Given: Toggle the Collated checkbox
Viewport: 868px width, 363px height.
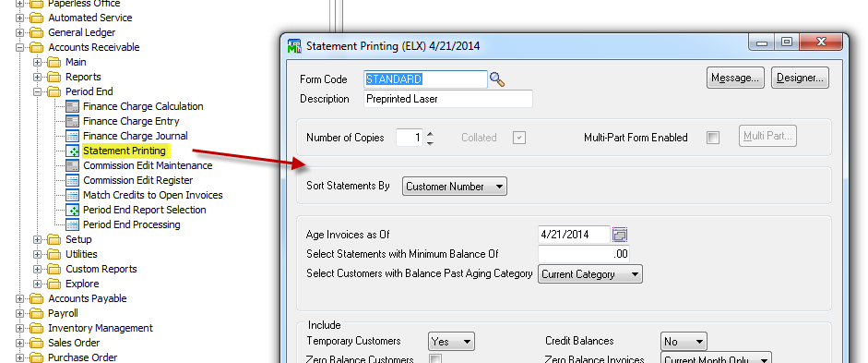Looking at the screenshot, I should (518, 138).
